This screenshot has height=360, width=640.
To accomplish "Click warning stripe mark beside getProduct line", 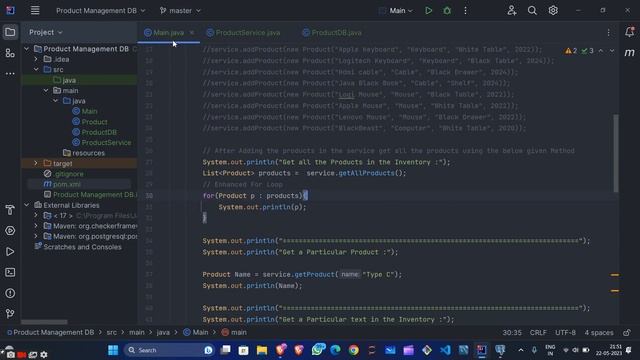I will coord(615,275).
